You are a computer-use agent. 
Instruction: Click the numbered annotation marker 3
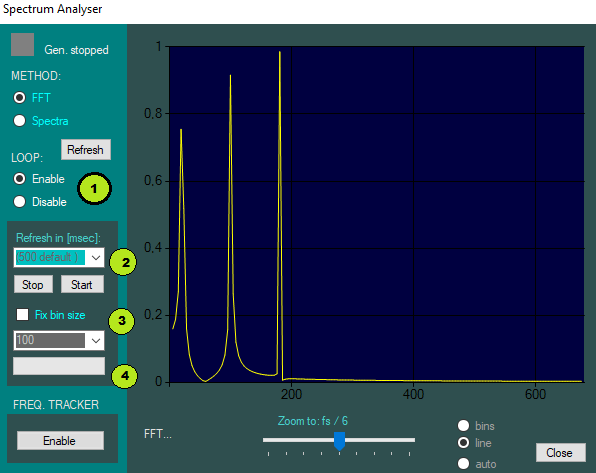coord(122,321)
